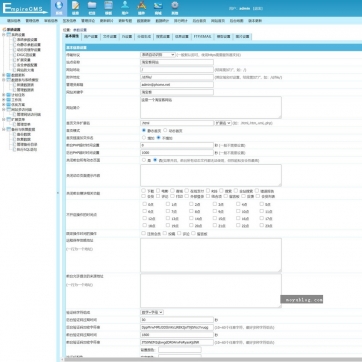Click the field containing 1000
The image size is (362, 362).
pyautogui.click(x=177, y=152)
